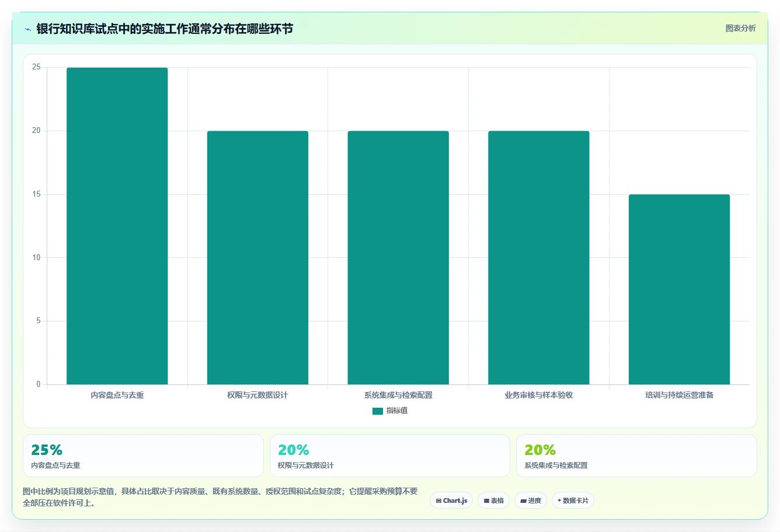Click the teal 指标值 legend color box

[x=378, y=411]
